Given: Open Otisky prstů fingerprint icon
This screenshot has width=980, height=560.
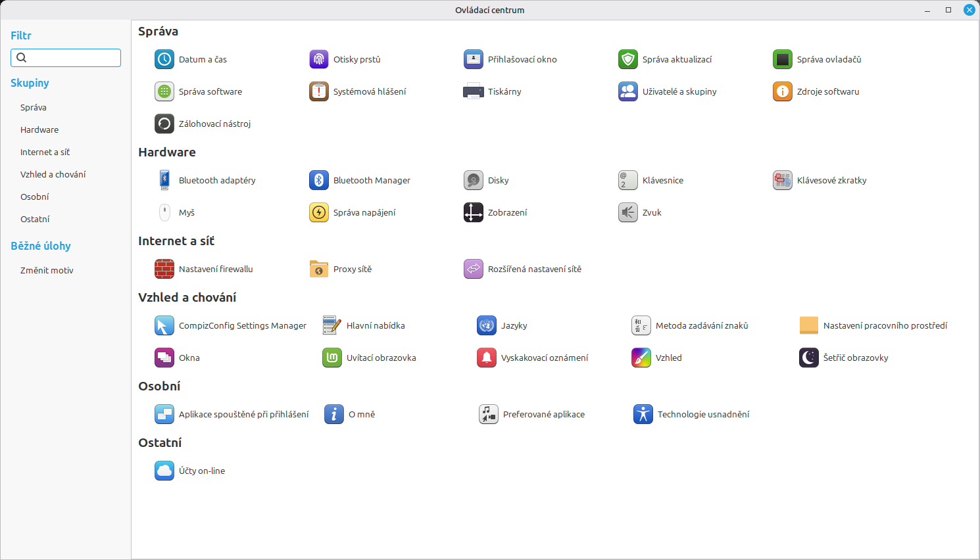Looking at the screenshot, I should pyautogui.click(x=319, y=59).
